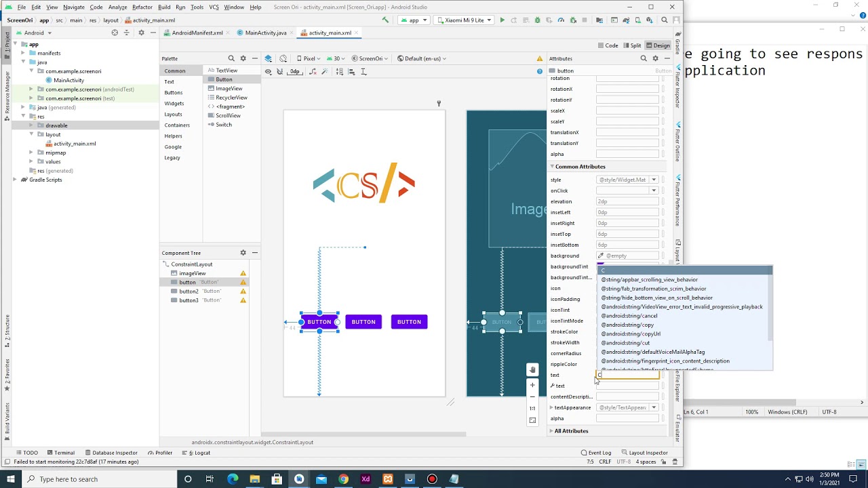The width and height of the screenshot is (868, 488).
Task: Toggle the read-only lock icon in status bar
Action: [663, 462]
